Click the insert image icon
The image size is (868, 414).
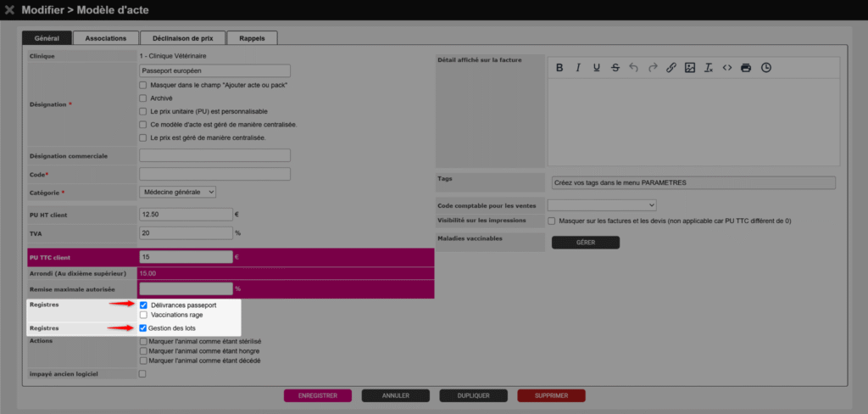tap(689, 68)
